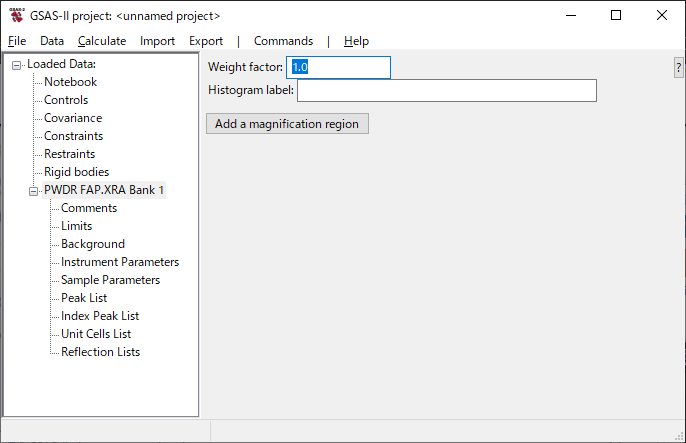Select Reflection Lists in the tree
This screenshot has width=686, height=443.
coord(100,352)
